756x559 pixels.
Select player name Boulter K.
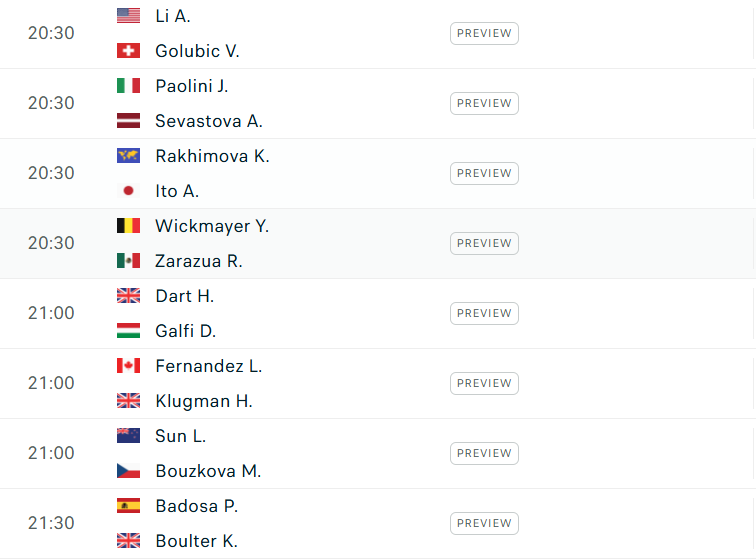point(197,541)
